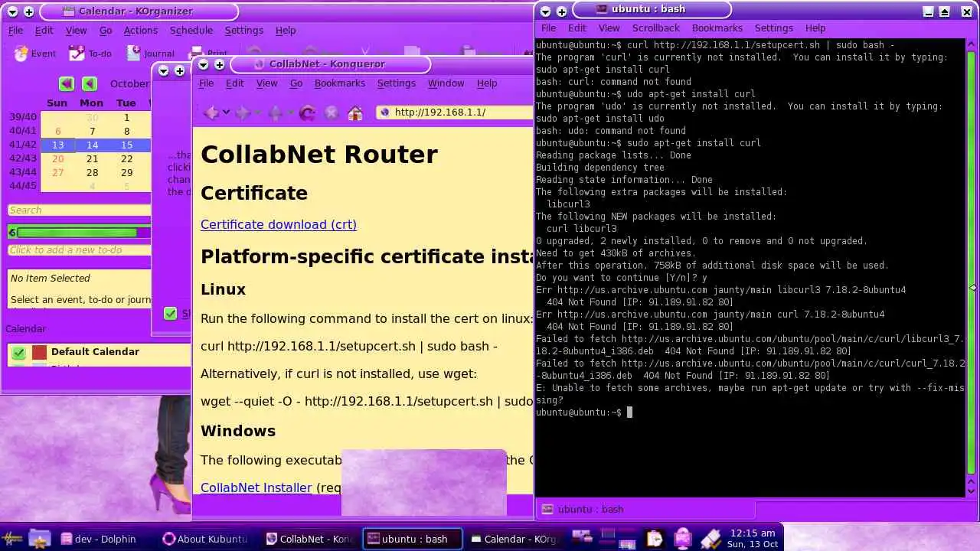
Task: Select date 21 in mini calendar
Action: coord(92,159)
